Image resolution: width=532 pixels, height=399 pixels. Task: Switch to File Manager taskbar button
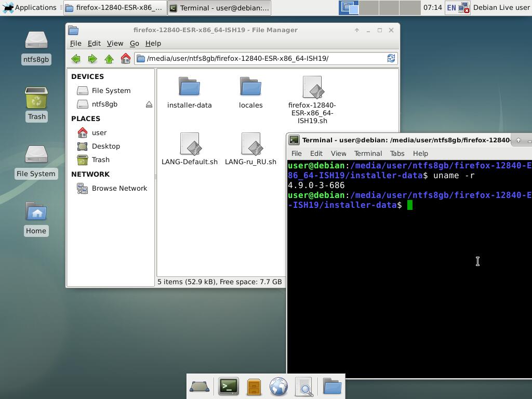[x=115, y=7]
